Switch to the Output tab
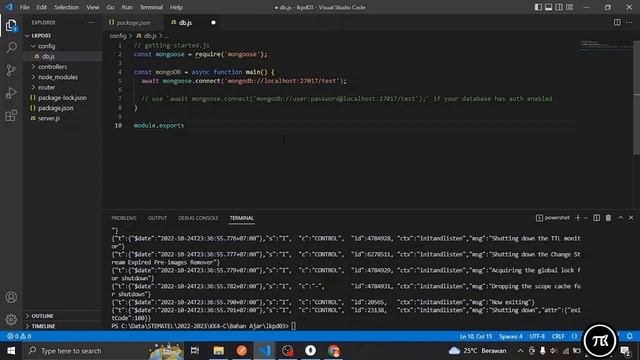This screenshot has height=360, width=640. pos(157,218)
